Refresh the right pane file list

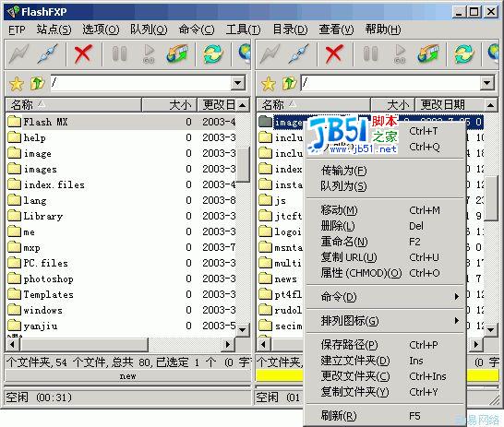463,53
